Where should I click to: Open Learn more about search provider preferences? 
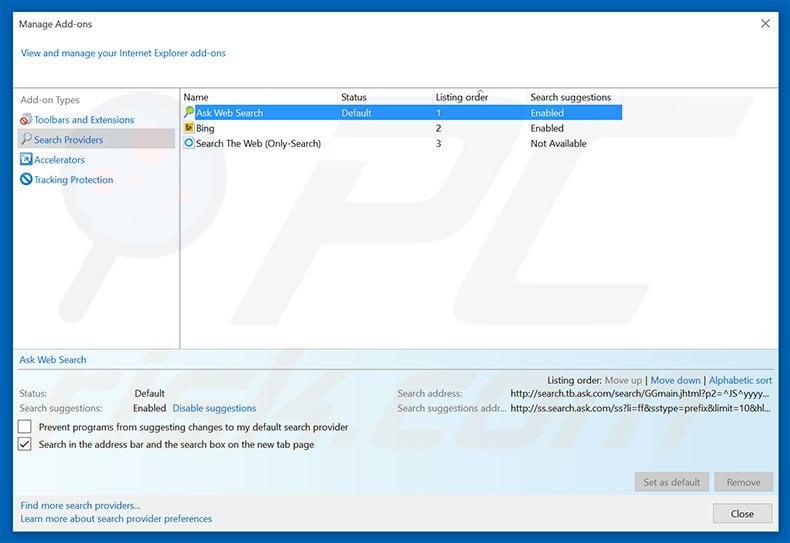116,518
